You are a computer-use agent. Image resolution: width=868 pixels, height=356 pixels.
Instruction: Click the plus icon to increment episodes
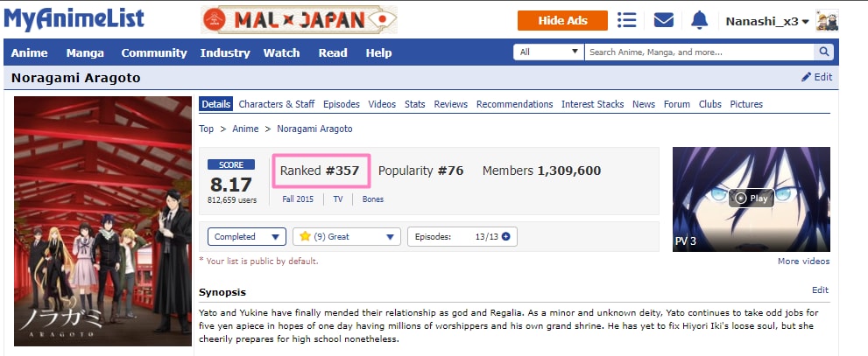tap(505, 236)
